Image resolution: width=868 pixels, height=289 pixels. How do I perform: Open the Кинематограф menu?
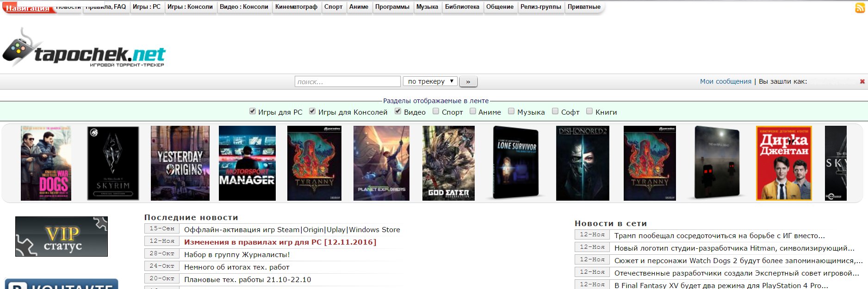[x=296, y=7]
